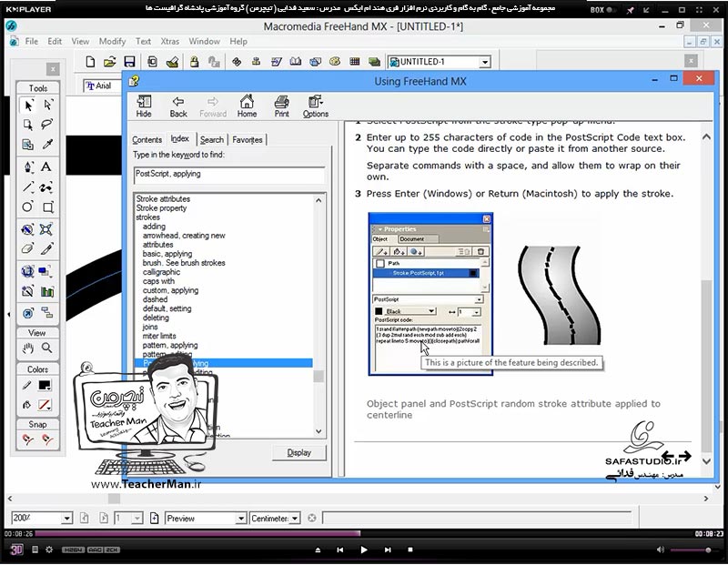The width and height of the screenshot is (728, 565).
Task: Toggle the Unlock toolbar icon
Action: coord(214,62)
